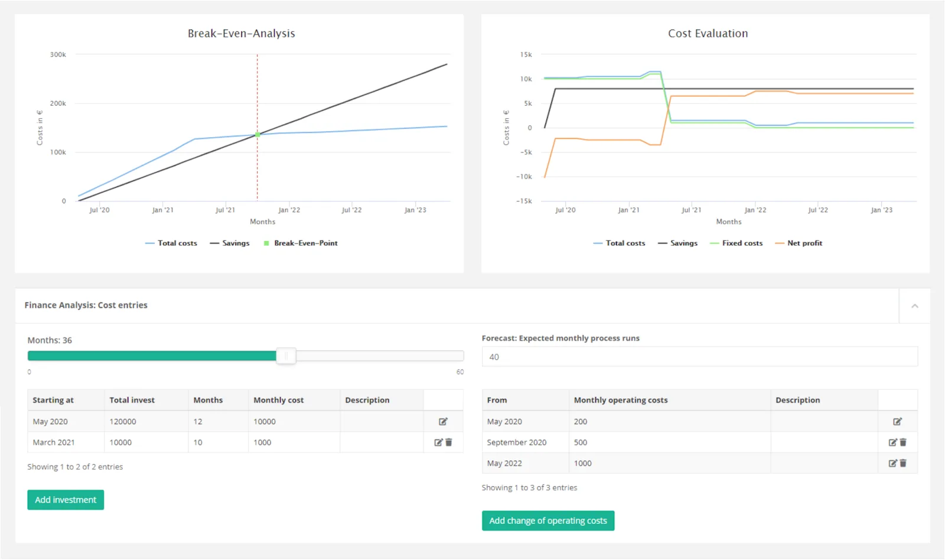
Task: Select the March 2021 starting cell
Action: [x=66, y=442]
